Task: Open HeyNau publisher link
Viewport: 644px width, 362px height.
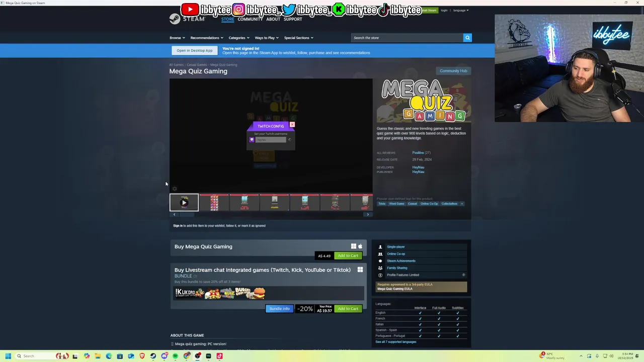Action: click(x=418, y=172)
